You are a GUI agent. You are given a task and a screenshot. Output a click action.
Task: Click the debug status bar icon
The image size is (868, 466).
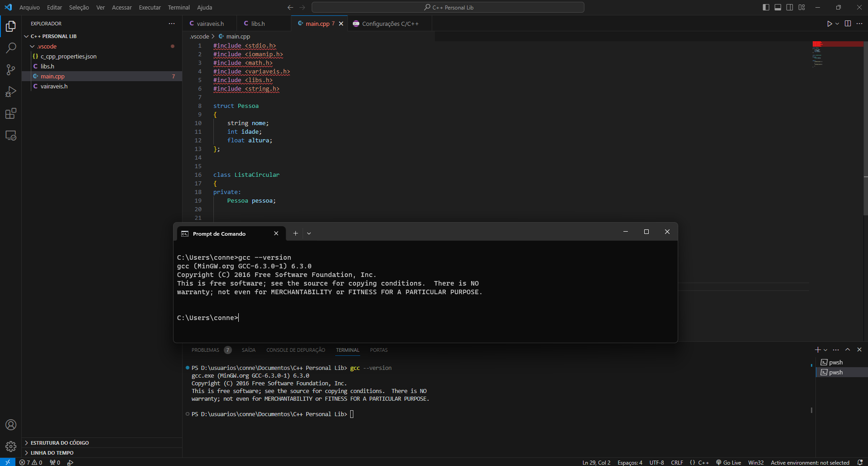click(x=70, y=462)
